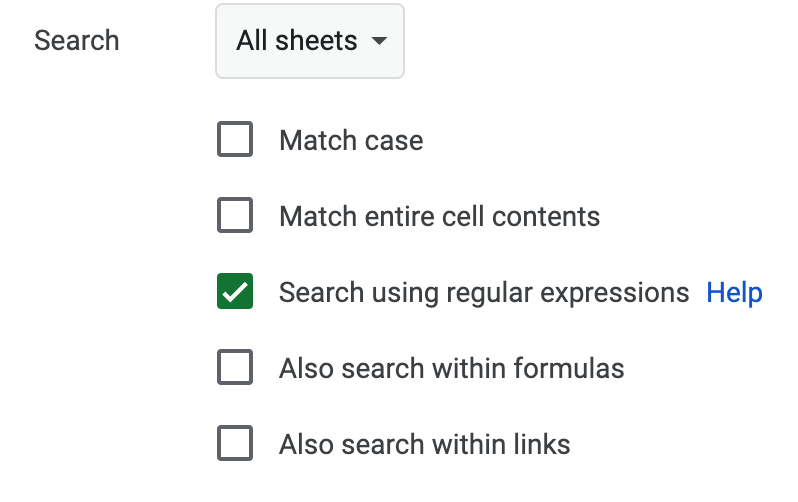
Task: Select the empty box for whole-cell matching
Action: click(235, 216)
